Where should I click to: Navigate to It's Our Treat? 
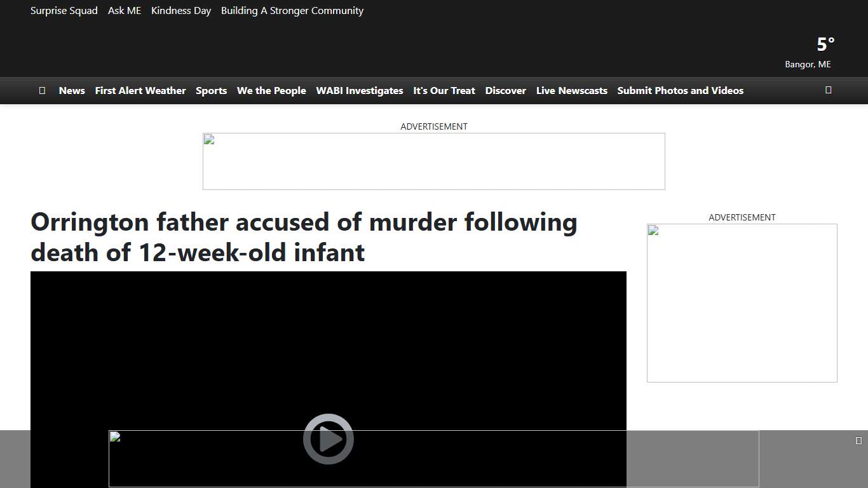444,91
